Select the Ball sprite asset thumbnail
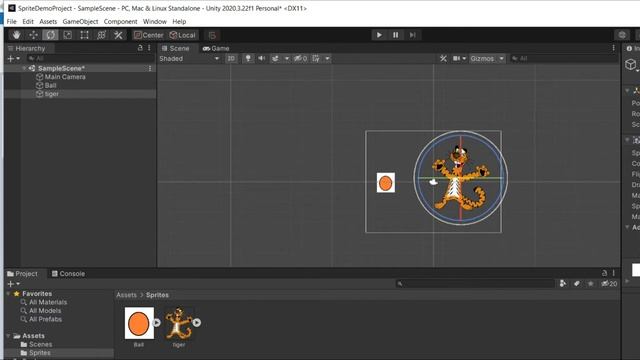Screen dimensions: 640x360 click(139, 323)
